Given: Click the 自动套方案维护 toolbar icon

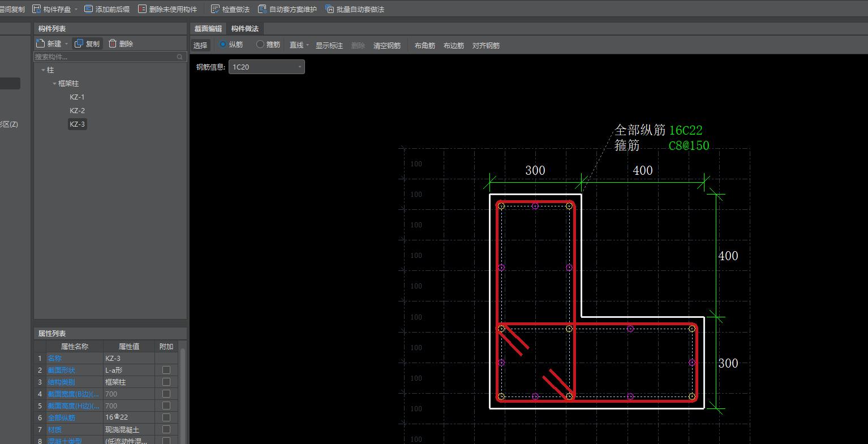Looking at the screenshot, I should click(x=262, y=9).
